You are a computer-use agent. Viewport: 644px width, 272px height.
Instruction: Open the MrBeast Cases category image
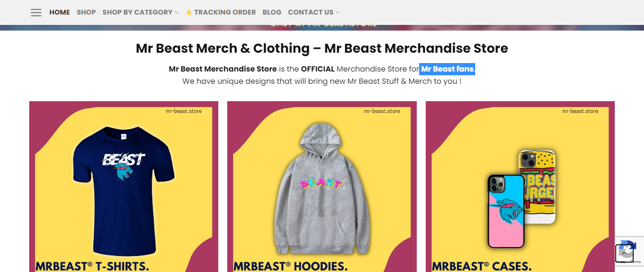pyautogui.click(x=520, y=186)
